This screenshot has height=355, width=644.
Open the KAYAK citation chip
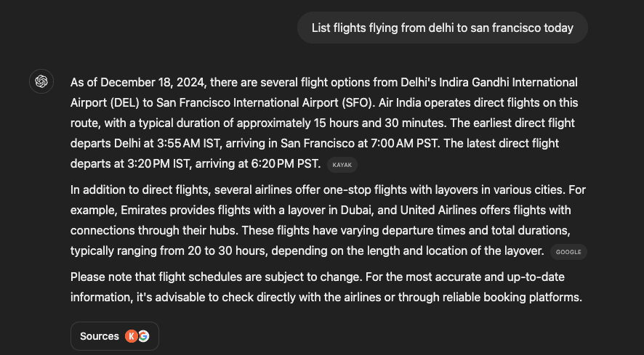click(x=342, y=165)
